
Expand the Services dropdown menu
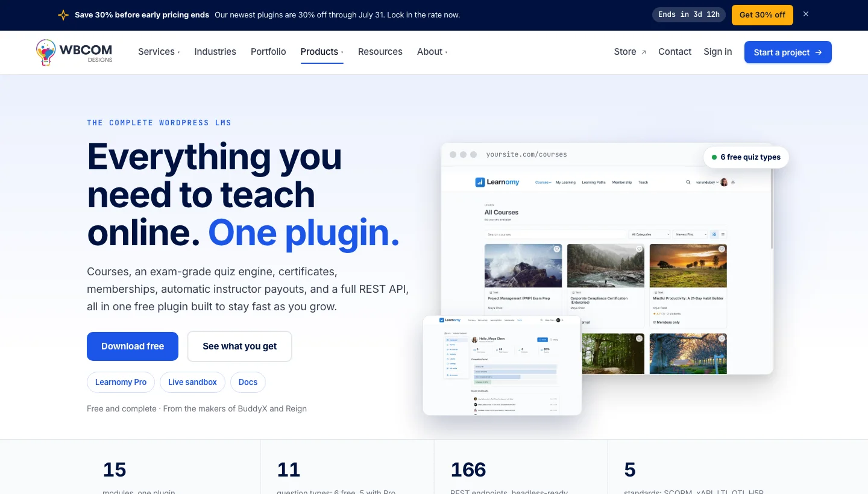[159, 52]
